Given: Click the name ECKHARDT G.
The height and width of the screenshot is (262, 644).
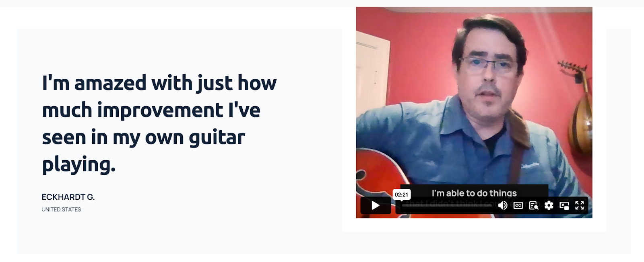Looking at the screenshot, I should tap(68, 197).
